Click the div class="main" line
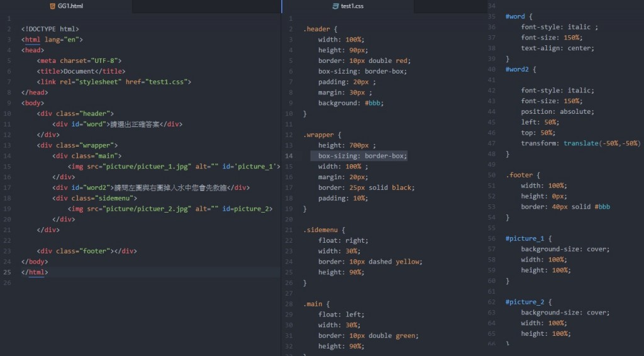This screenshot has height=356, width=644. coord(87,156)
